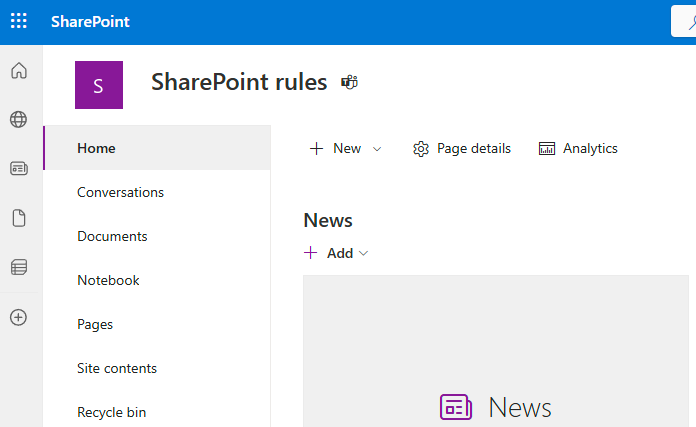Open Page details
This screenshot has width=696, height=427.
462,149
